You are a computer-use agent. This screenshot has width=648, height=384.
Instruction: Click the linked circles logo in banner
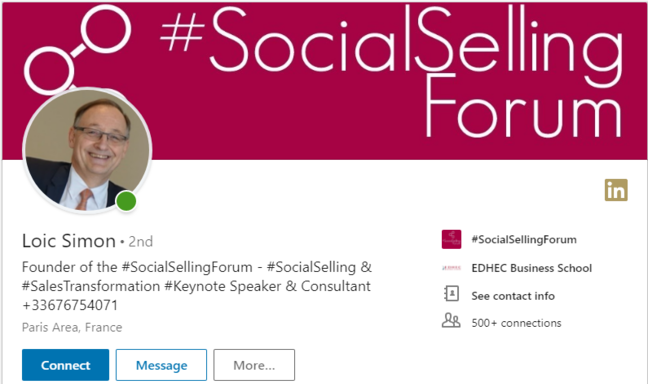click(77, 48)
